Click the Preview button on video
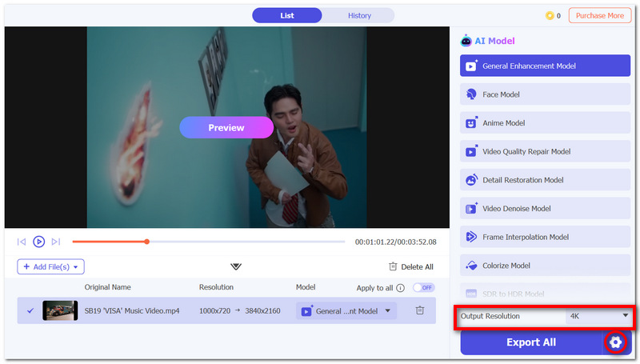The height and width of the screenshot is (364, 640). (226, 127)
